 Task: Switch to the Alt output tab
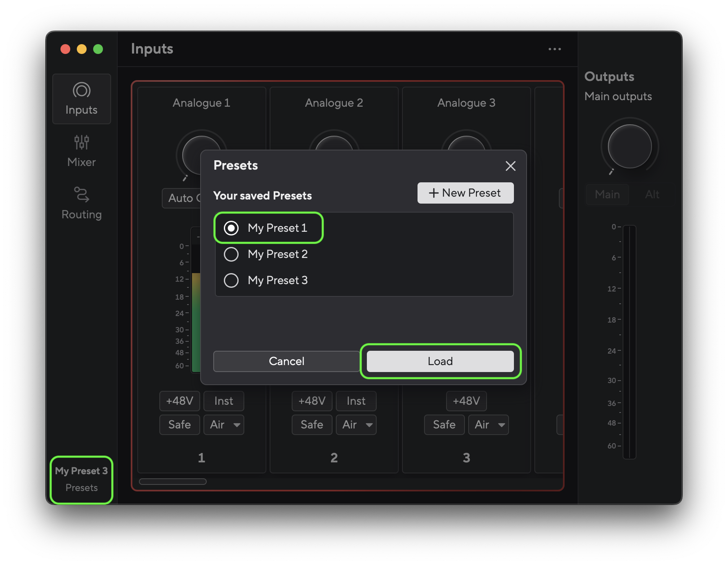[x=652, y=195]
